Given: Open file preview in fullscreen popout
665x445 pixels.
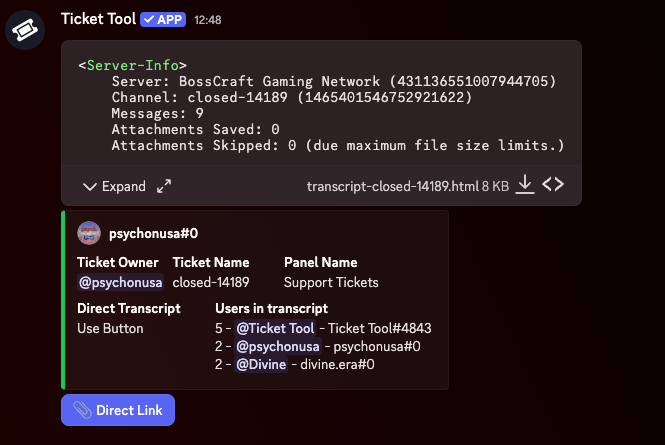Looking at the screenshot, I should (164, 187).
